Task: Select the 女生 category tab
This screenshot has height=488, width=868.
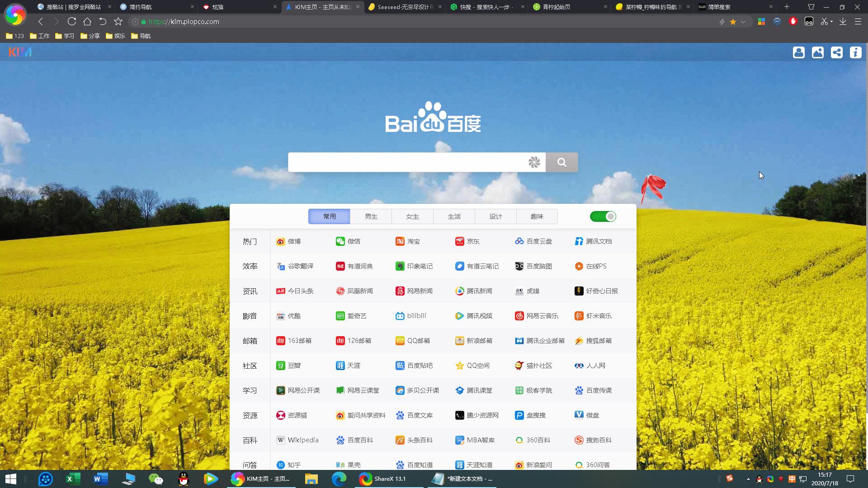Action: (412, 216)
